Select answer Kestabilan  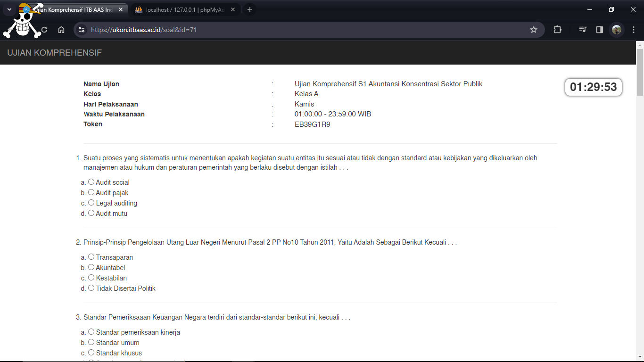91,278
